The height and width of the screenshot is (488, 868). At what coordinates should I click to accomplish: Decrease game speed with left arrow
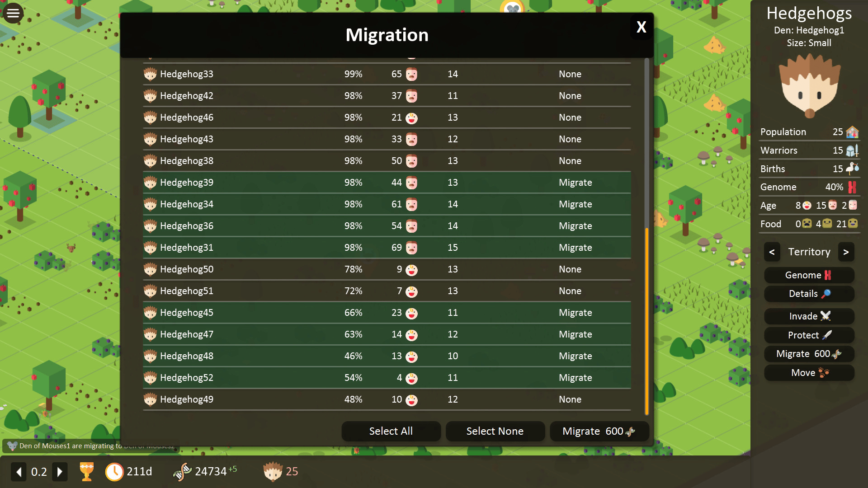pos(19,472)
